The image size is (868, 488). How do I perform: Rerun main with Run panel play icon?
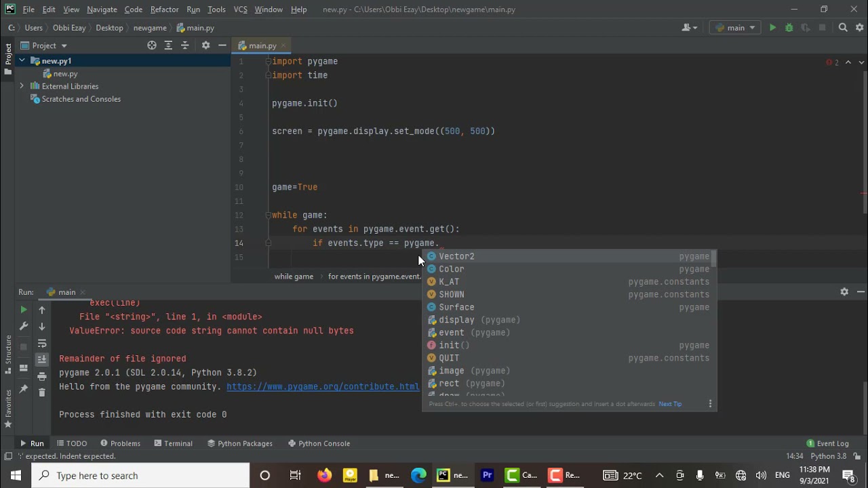coord(24,310)
